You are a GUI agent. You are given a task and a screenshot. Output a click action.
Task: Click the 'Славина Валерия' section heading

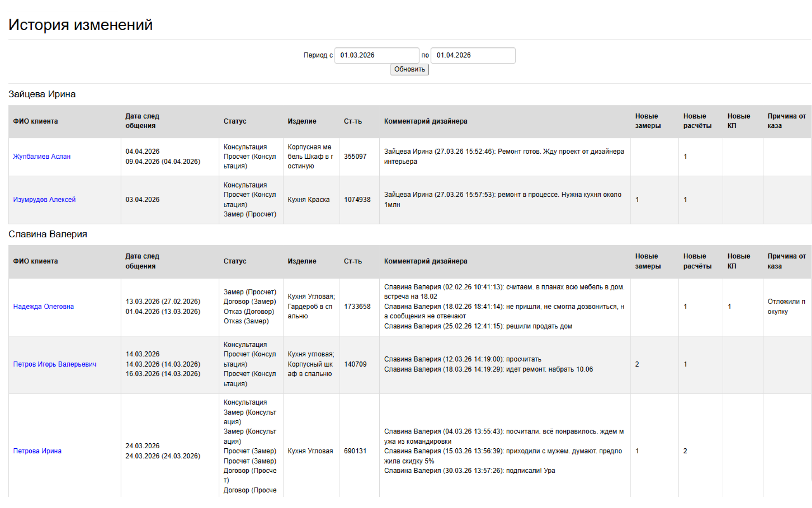click(x=48, y=234)
